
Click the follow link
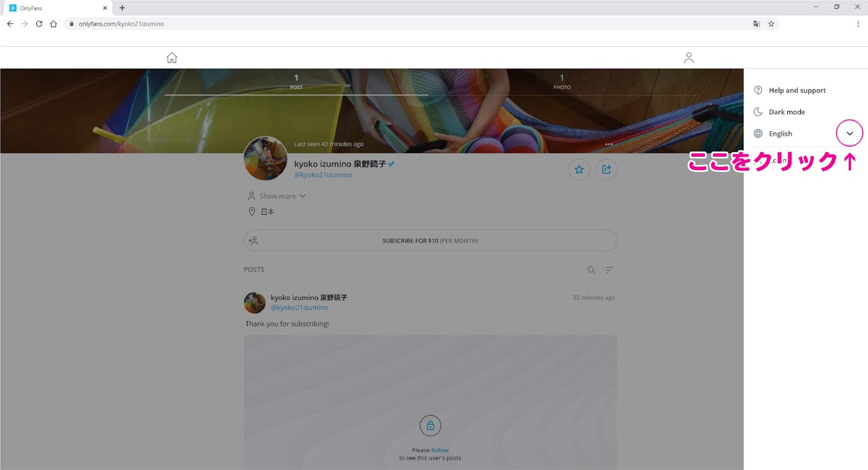point(440,450)
